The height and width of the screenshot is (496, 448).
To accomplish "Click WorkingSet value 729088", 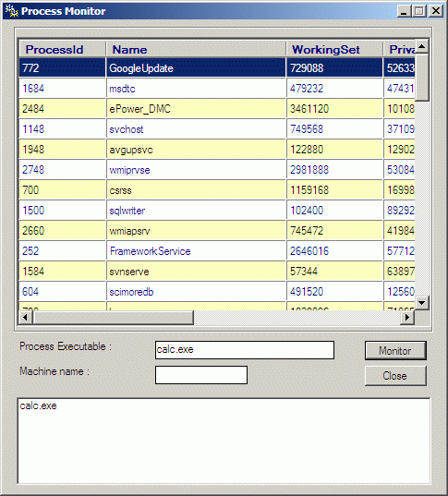I will click(334, 68).
